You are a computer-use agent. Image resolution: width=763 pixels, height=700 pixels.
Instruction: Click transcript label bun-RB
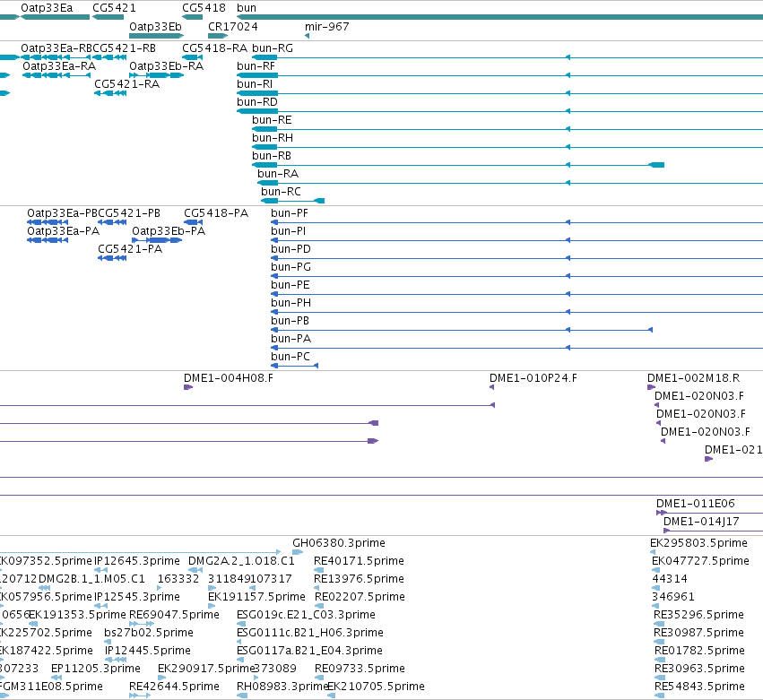(x=272, y=156)
